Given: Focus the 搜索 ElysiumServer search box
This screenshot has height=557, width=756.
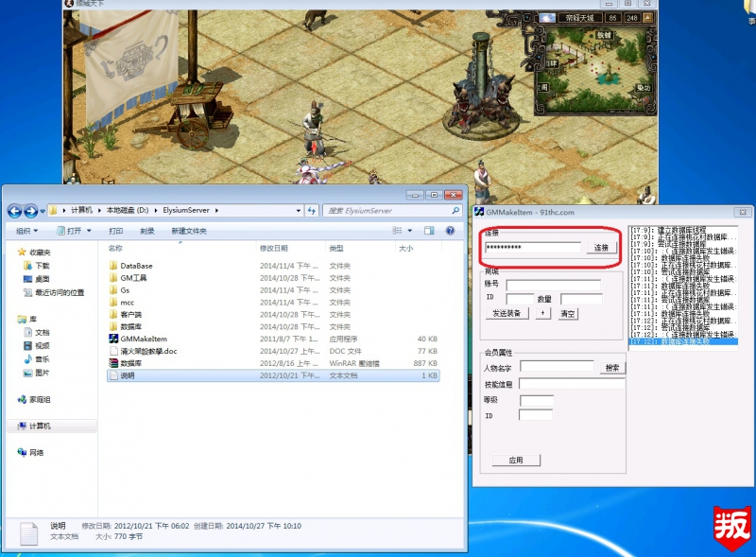Looking at the screenshot, I should 388,211.
